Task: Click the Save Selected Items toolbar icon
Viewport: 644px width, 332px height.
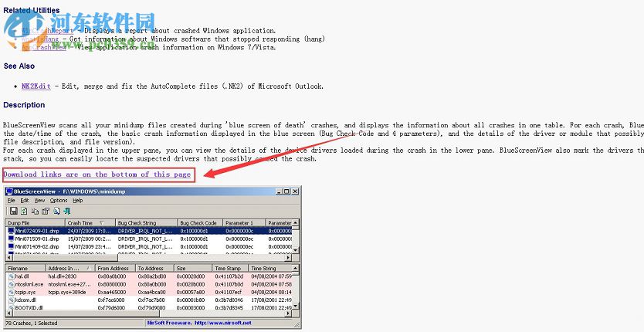Action: (x=13, y=211)
